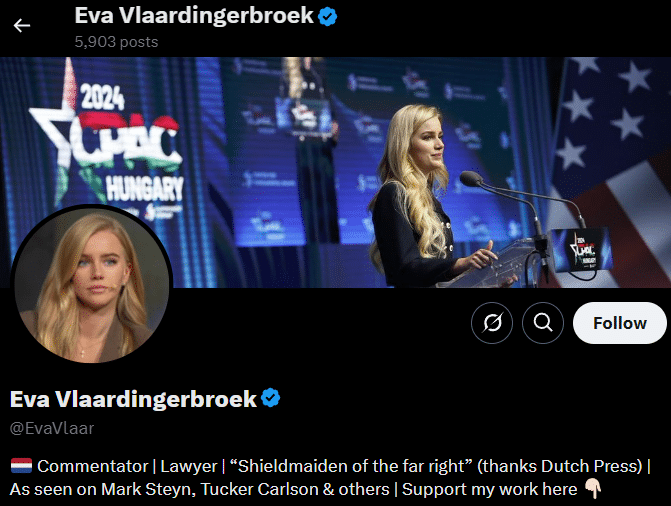Click the American flag in banner image
The width and height of the screenshot is (671, 506).
[610, 172]
